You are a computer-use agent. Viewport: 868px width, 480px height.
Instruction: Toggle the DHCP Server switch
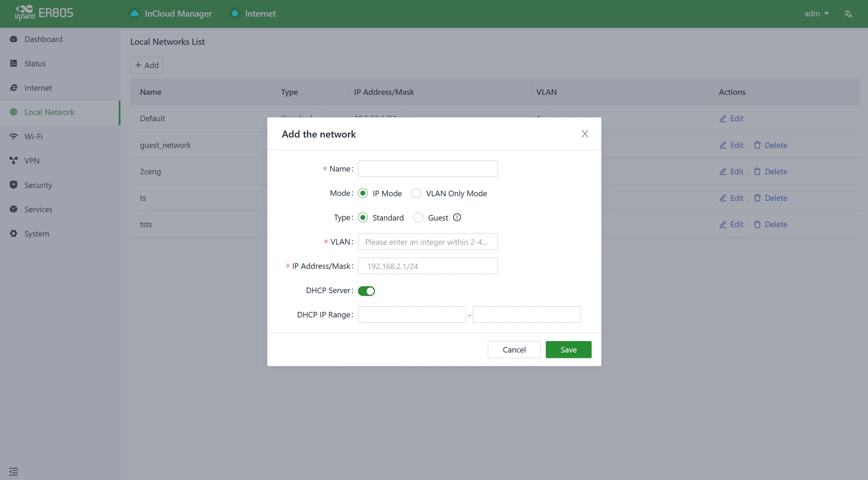[x=366, y=291]
